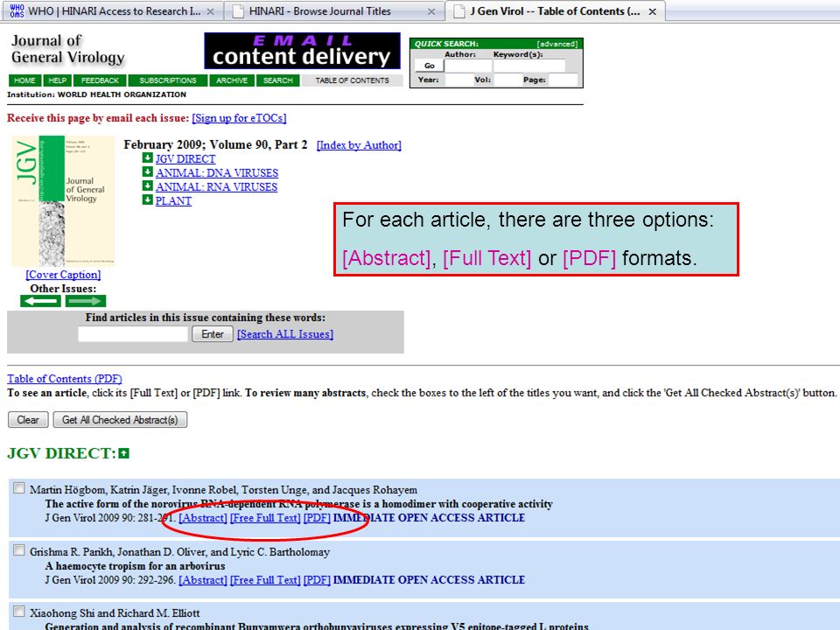Click the find-in-issue search text box
This screenshot has width=840, height=630.
(133, 333)
